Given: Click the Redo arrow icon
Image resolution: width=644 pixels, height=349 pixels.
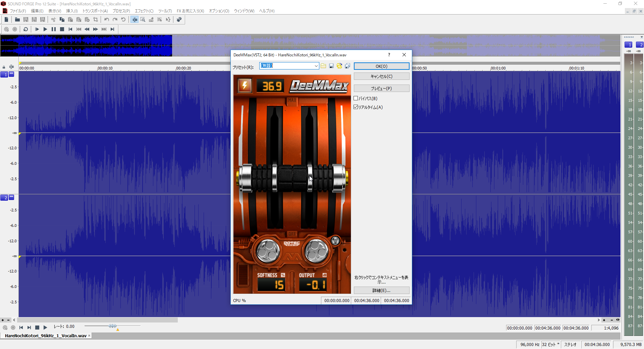Looking at the screenshot, I should coord(115,19).
